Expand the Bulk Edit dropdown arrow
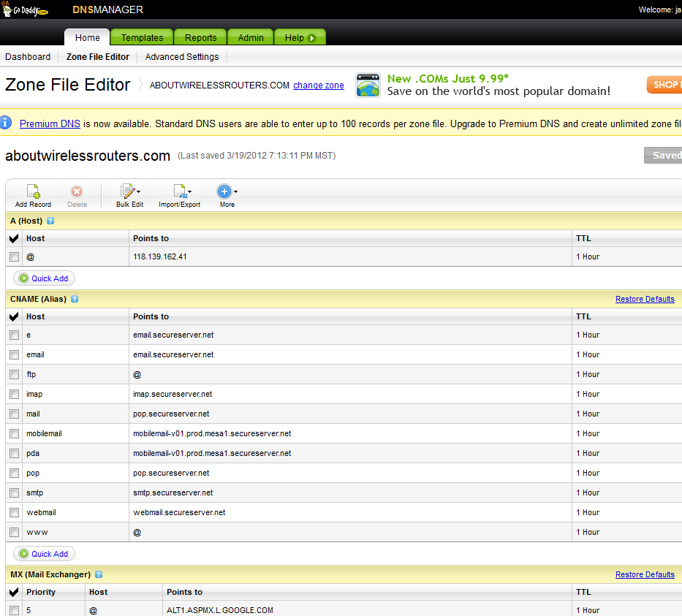682x616 pixels. click(x=138, y=191)
